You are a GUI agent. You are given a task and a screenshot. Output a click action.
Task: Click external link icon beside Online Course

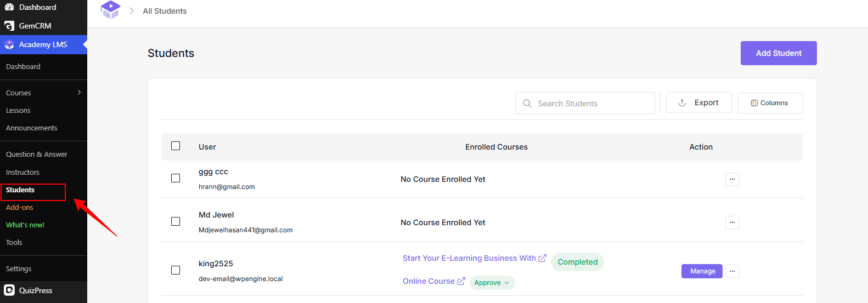tap(461, 281)
